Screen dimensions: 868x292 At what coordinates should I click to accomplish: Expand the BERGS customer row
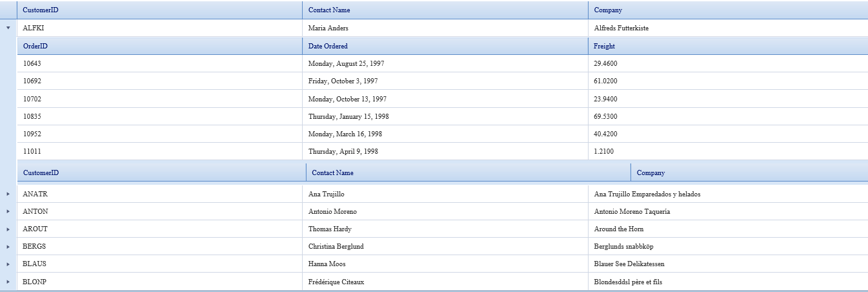pos(8,246)
